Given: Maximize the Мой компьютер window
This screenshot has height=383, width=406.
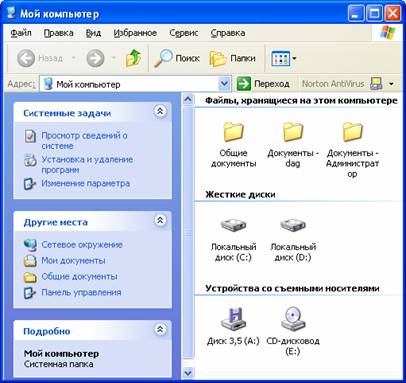Looking at the screenshot, I should point(374,14).
